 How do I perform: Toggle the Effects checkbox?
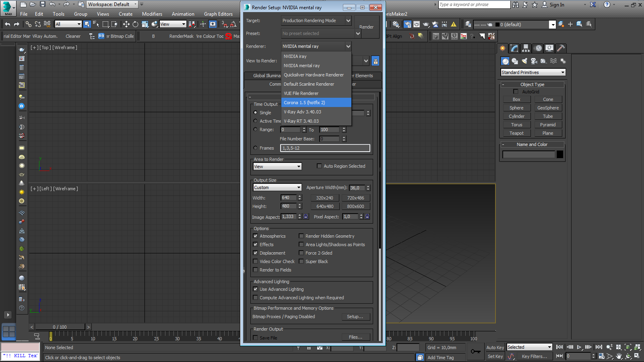(255, 245)
